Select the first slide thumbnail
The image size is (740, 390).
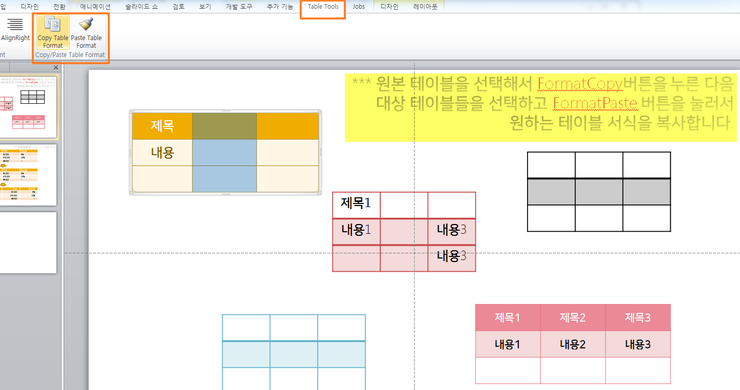click(28, 106)
